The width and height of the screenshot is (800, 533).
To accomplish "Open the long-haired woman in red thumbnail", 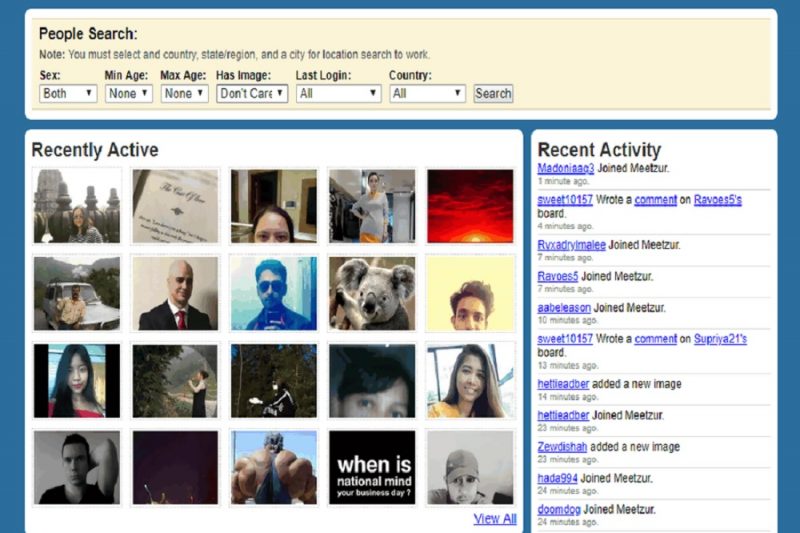I will click(x=77, y=380).
